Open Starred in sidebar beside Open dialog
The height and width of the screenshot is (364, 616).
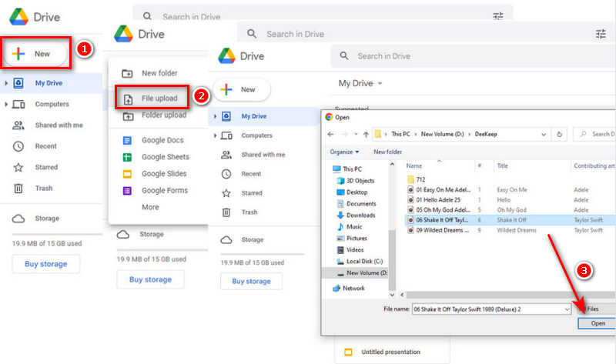coord(252,193)
